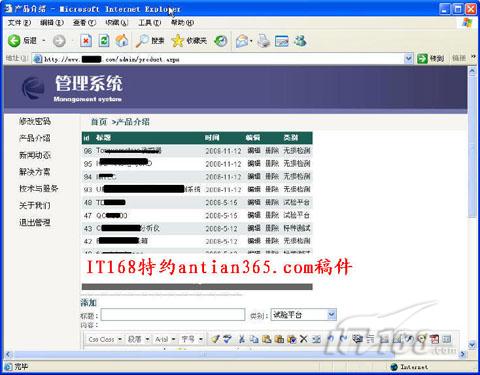Click the title input field under 添加
This screenshot has height=375, width=480.
click(173, 315)
